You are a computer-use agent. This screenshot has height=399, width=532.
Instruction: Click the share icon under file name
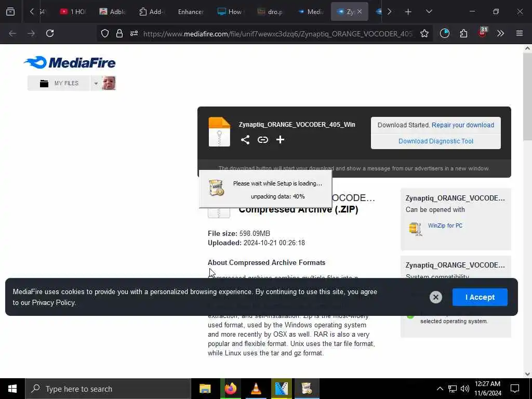245,140
